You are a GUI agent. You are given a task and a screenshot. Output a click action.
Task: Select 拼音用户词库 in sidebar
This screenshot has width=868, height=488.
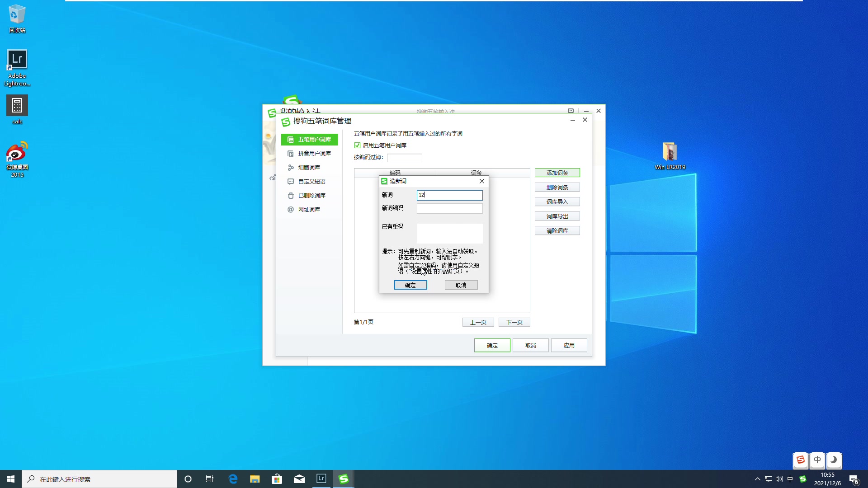(309, 154)
